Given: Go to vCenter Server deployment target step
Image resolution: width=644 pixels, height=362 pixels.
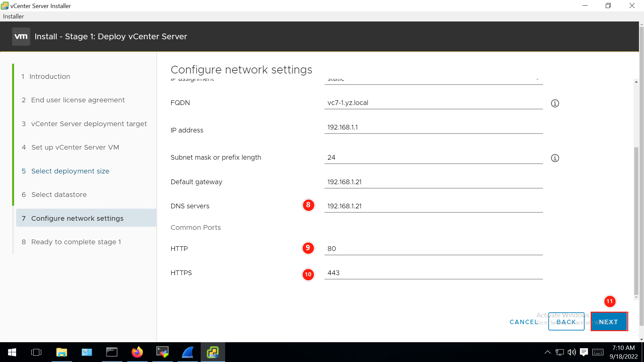Looking at the screenshot, I should pos(85,124).
